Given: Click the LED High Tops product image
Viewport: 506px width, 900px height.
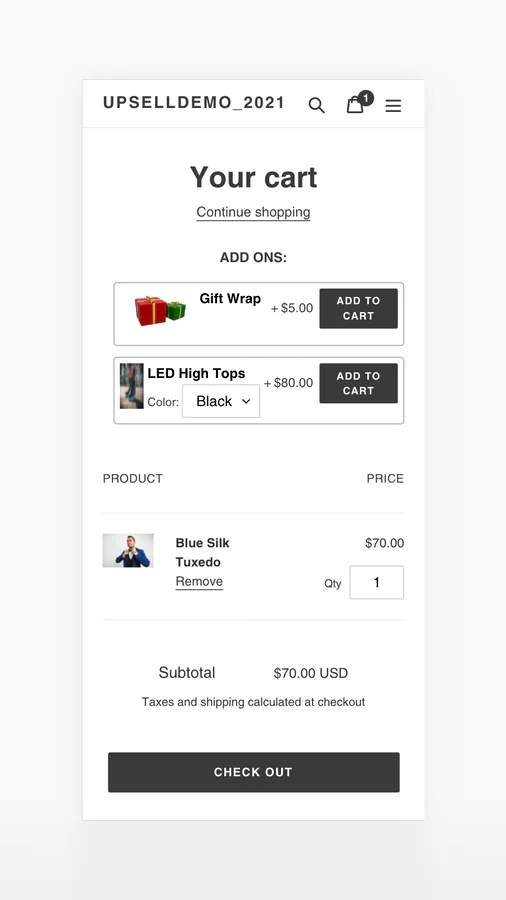Looking at the screenshot, I should point(131,386).
